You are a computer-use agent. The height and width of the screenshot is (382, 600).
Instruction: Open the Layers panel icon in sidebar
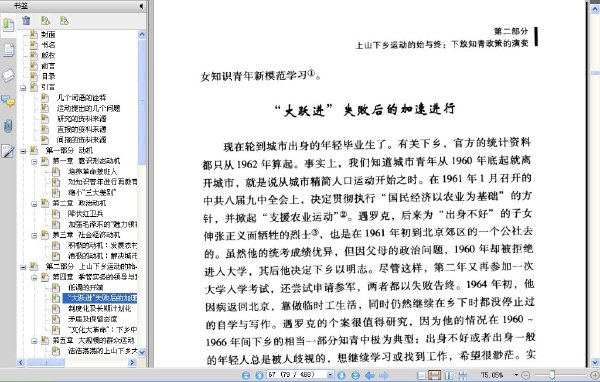[x=8, y=75]
